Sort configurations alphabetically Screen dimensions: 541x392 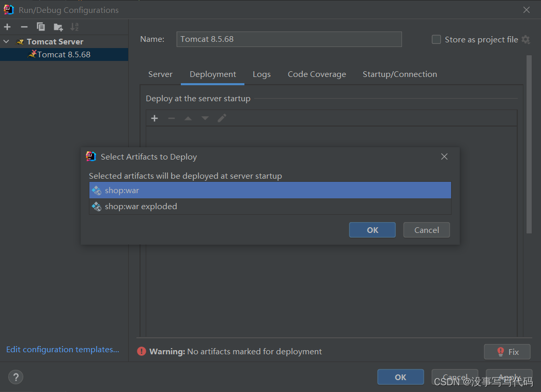[x=74, y=27]
